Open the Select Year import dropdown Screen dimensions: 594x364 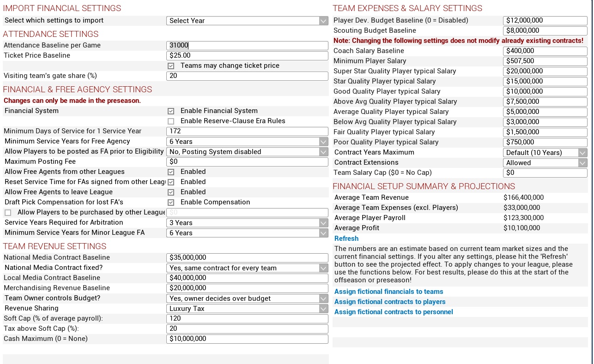tap(247, 21)
